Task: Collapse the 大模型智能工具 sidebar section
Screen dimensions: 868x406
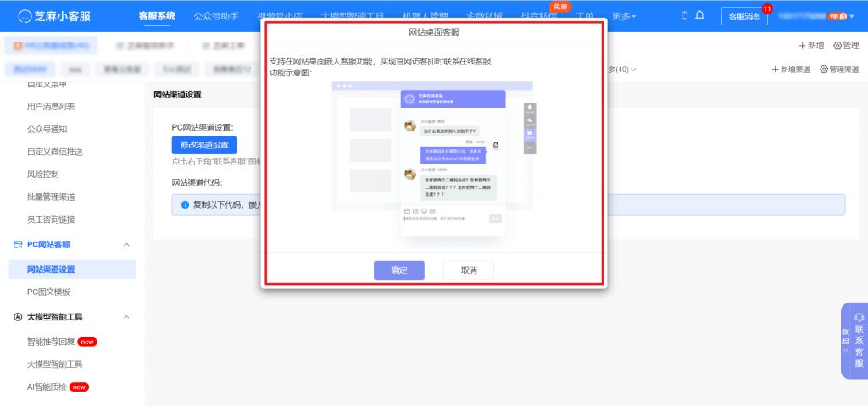Action: [x=126, y=317]
